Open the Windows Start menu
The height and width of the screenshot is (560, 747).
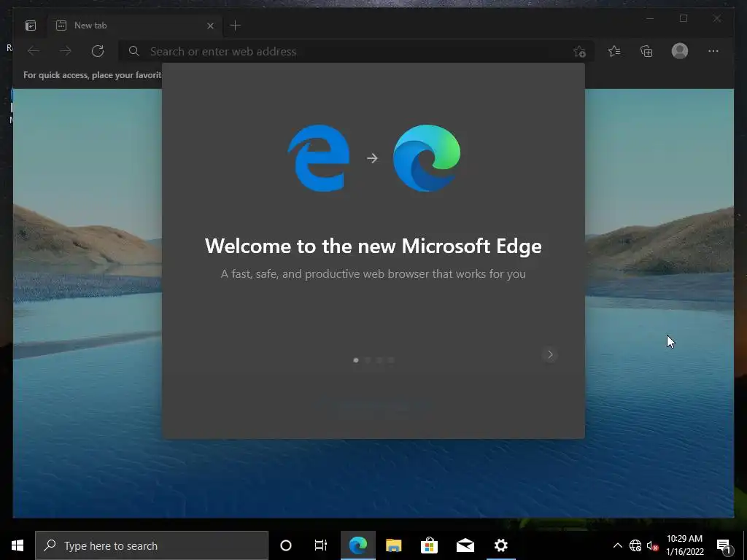pos(18,545)
